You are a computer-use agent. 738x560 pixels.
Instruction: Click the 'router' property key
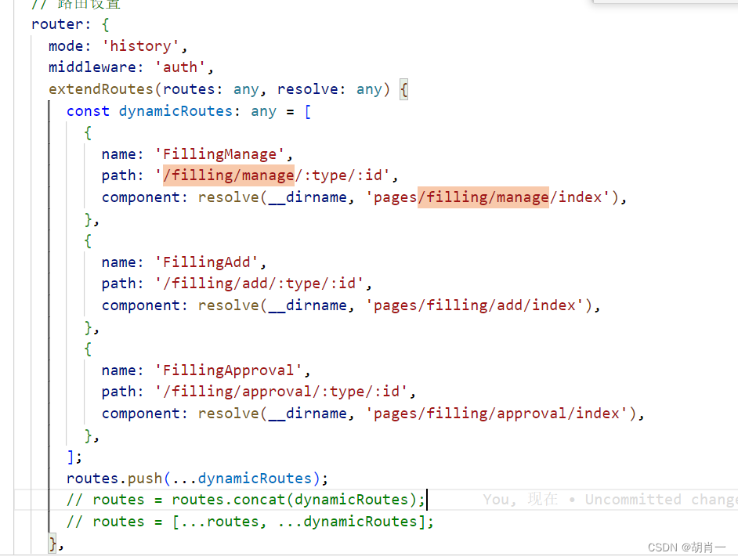pyautogui.click(x=57, y=24)
